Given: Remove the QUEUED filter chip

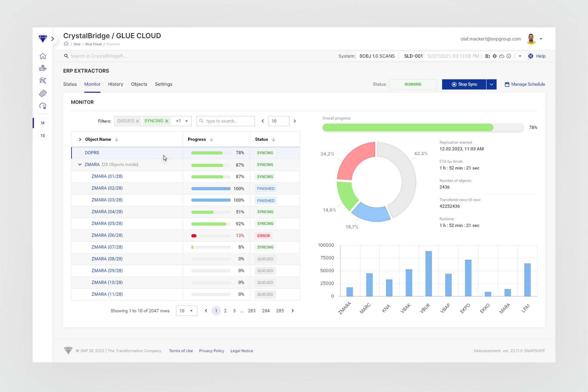Looking at the screenshot, I should (x=137, y=121).
